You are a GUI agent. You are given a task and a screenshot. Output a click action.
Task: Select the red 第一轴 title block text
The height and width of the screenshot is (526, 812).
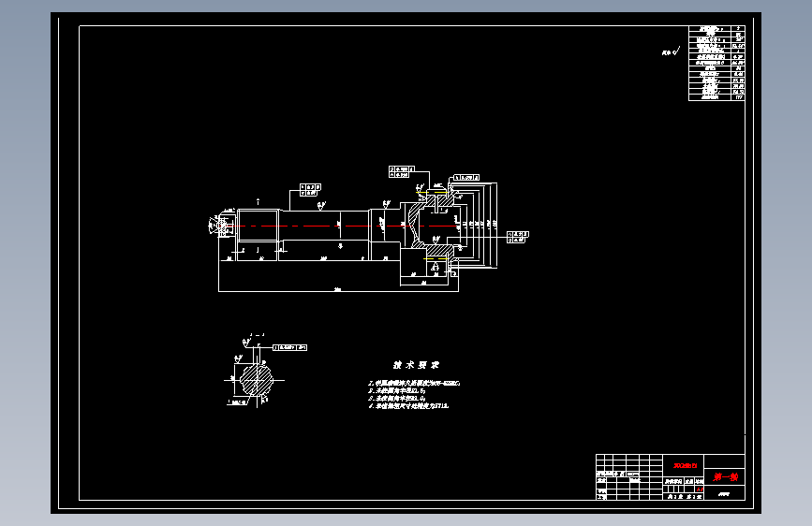coord(725,476)
